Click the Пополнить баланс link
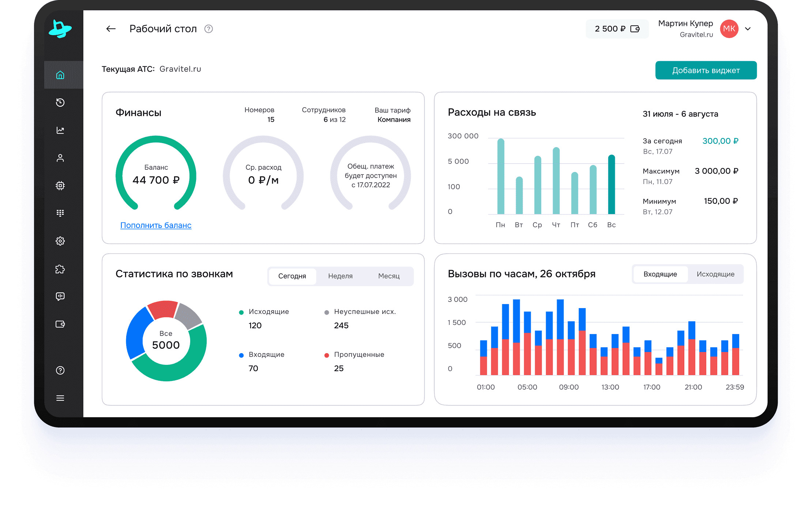812x505 pixels. click(x=156, y=225)
